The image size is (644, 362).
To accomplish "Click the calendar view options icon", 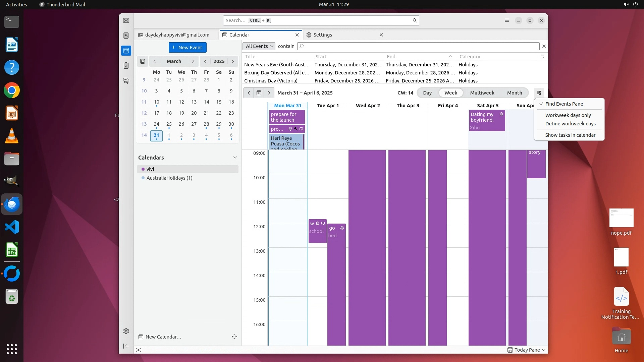I will point(539,93).
